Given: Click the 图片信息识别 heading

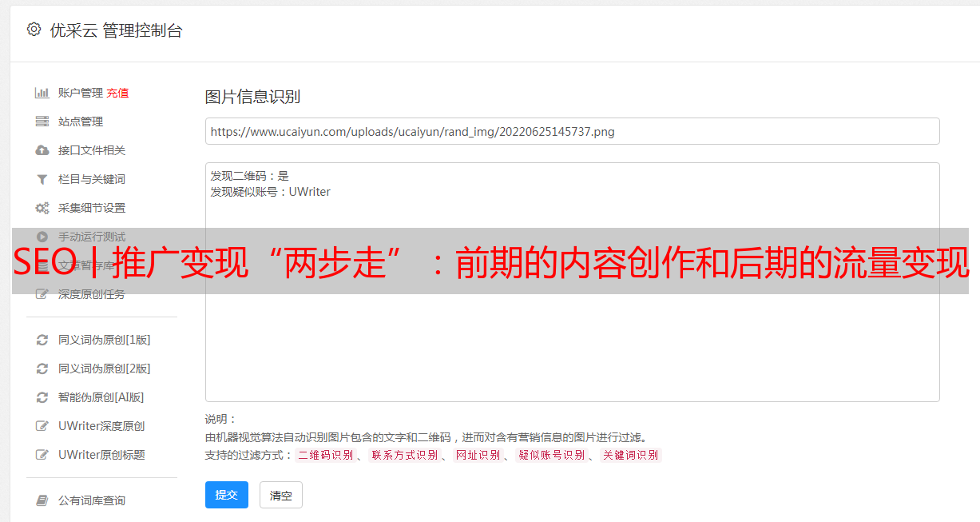Looking at the screenshot, I should pos(252,97).
